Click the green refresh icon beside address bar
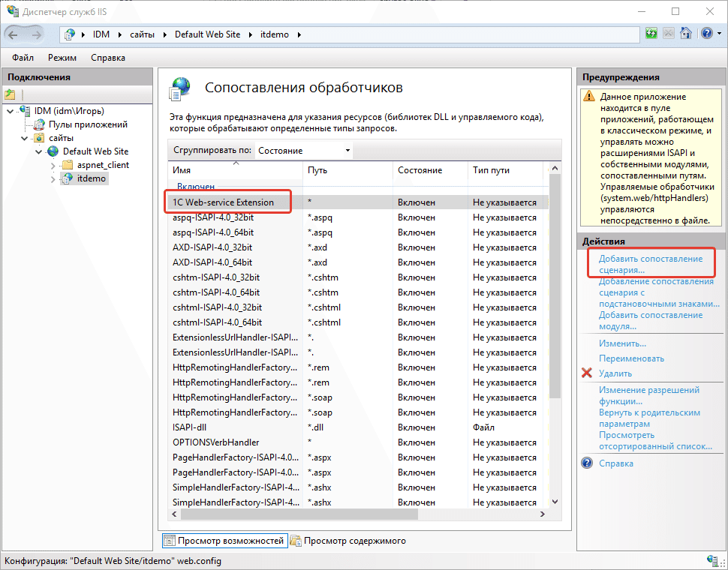This screenshot has width=728, height=570. click(x=651, y=33)
